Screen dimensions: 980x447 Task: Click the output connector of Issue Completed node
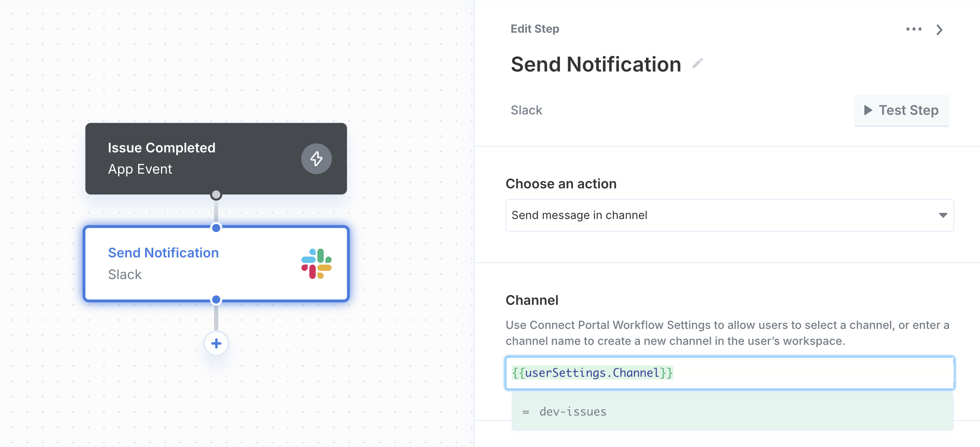(x=216, y=195)
